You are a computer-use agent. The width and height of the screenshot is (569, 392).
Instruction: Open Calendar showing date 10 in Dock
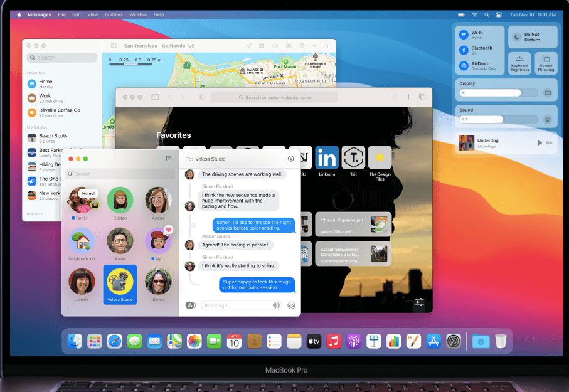tap(235, 341)
